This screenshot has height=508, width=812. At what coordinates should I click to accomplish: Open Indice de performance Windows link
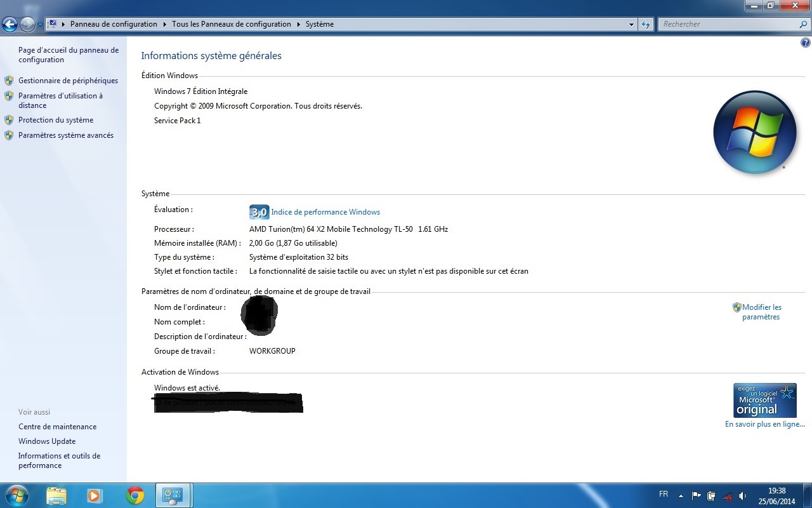click(x=325, y=212)
